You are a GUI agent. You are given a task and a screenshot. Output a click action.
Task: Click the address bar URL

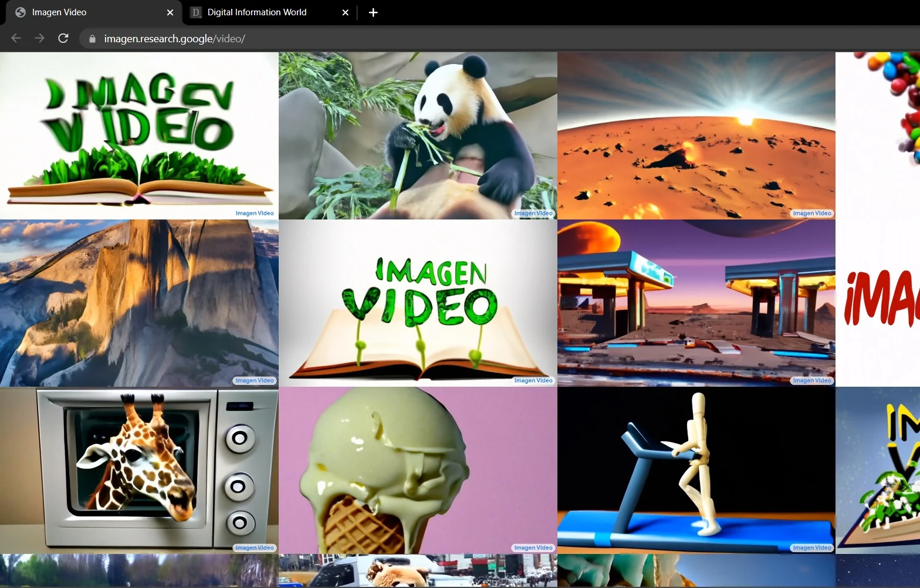(174, 39)
